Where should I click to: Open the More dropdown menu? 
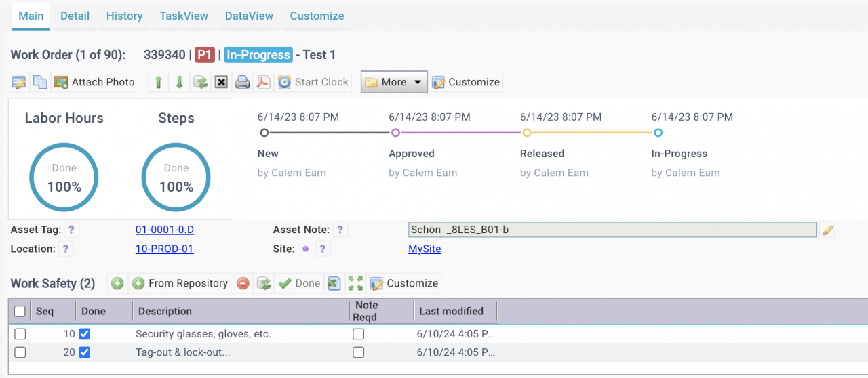394,82
